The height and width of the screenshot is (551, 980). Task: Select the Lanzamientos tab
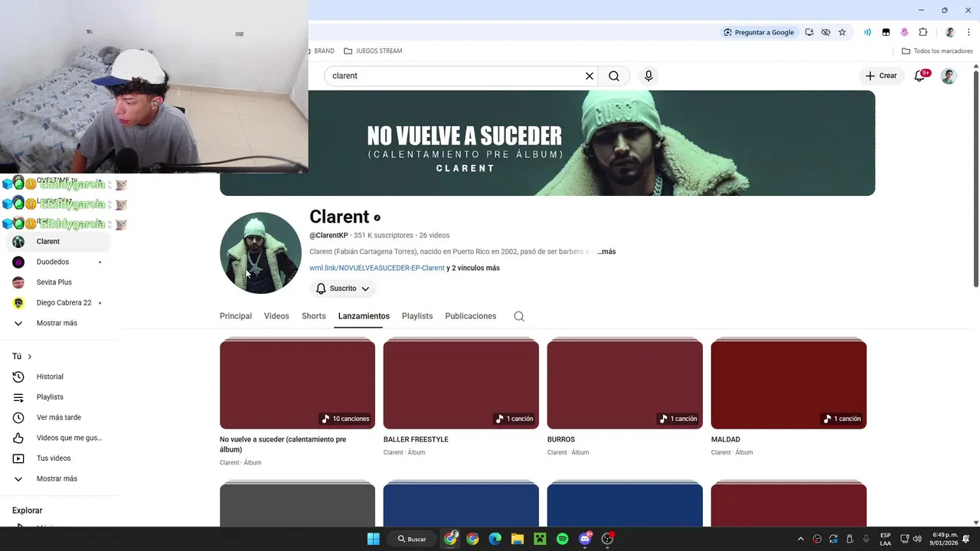364,316
